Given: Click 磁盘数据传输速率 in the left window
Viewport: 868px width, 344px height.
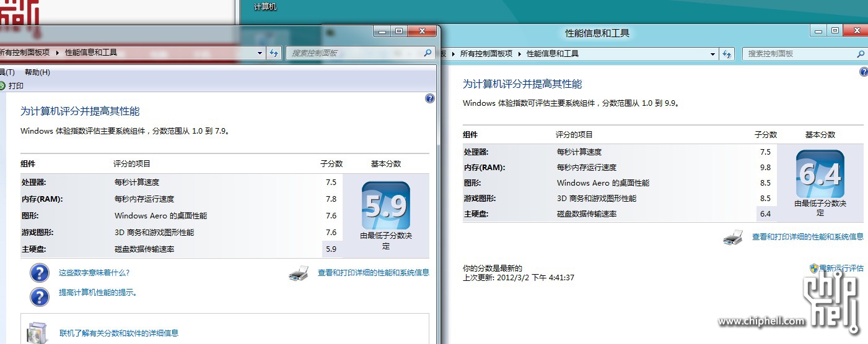Looking at the screenshot, I should (146, 249).
